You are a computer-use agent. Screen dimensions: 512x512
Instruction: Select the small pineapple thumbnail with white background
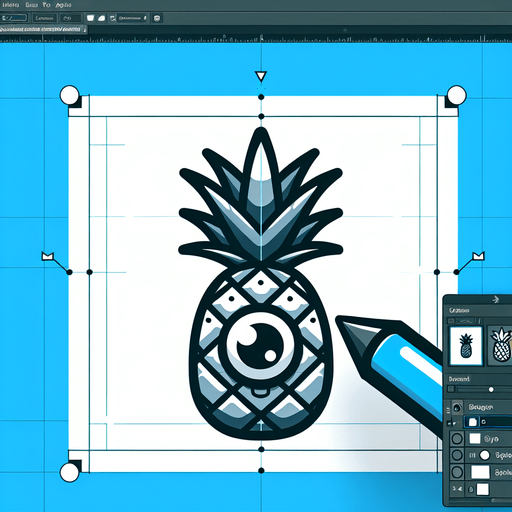click(x=466, y=346)
